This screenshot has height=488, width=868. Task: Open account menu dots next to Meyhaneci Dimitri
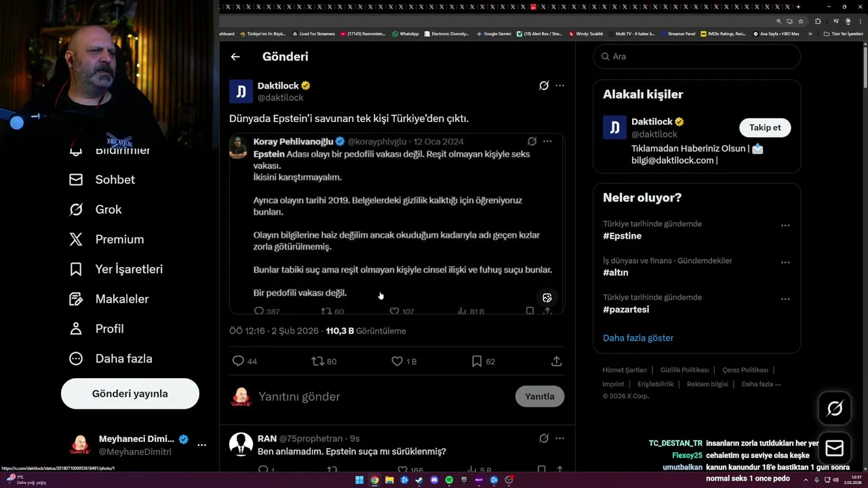[201, 445]
